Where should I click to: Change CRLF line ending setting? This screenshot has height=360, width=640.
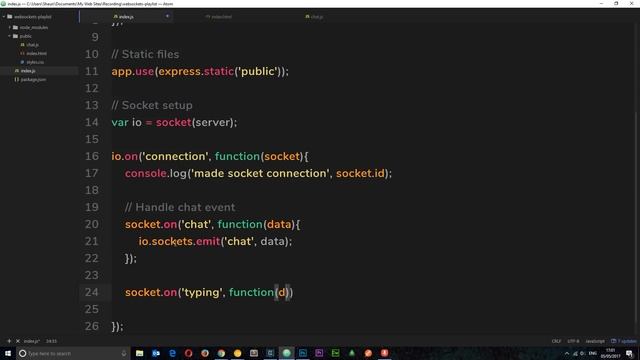coord(556,341)
